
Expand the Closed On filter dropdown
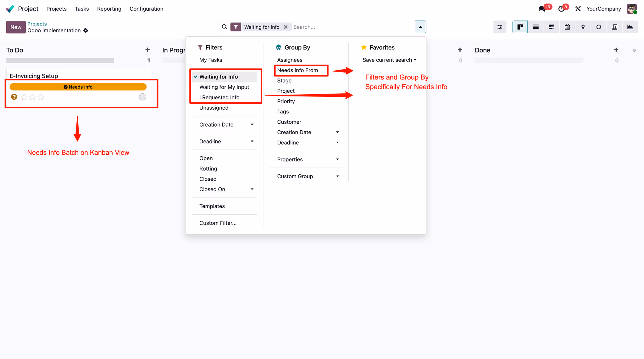(224, 189)
